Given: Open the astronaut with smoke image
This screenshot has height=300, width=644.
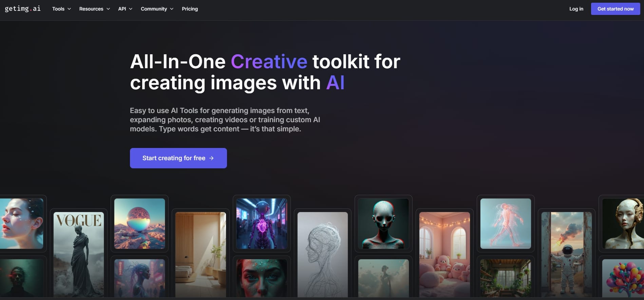Looking at the screenshot, I should tap(567, 255).
